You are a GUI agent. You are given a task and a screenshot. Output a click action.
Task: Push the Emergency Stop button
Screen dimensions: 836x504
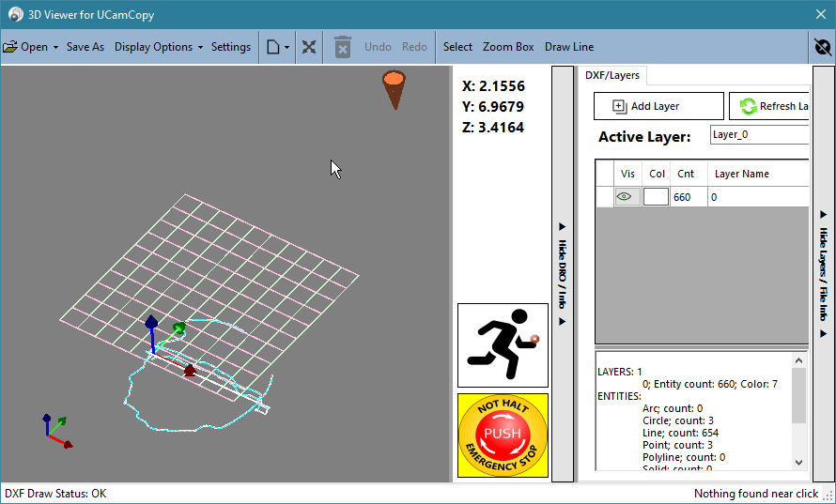pos(503,435)
